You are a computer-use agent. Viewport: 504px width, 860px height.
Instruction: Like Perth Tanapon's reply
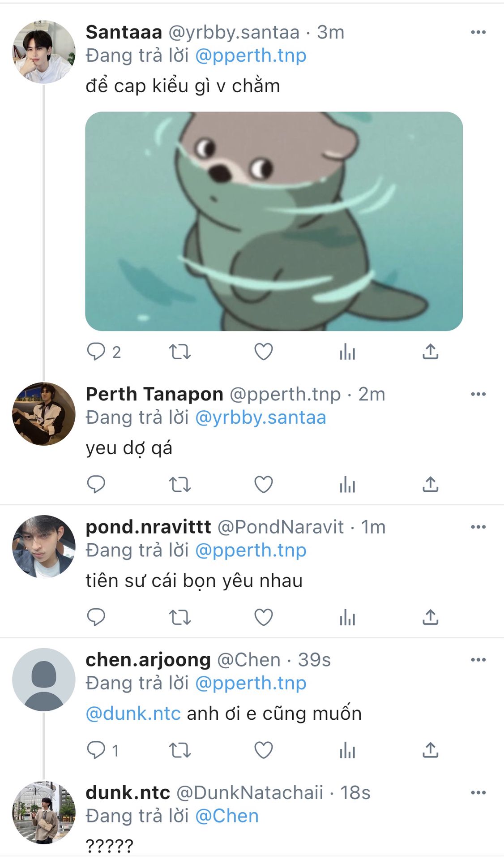click(263, 484)
